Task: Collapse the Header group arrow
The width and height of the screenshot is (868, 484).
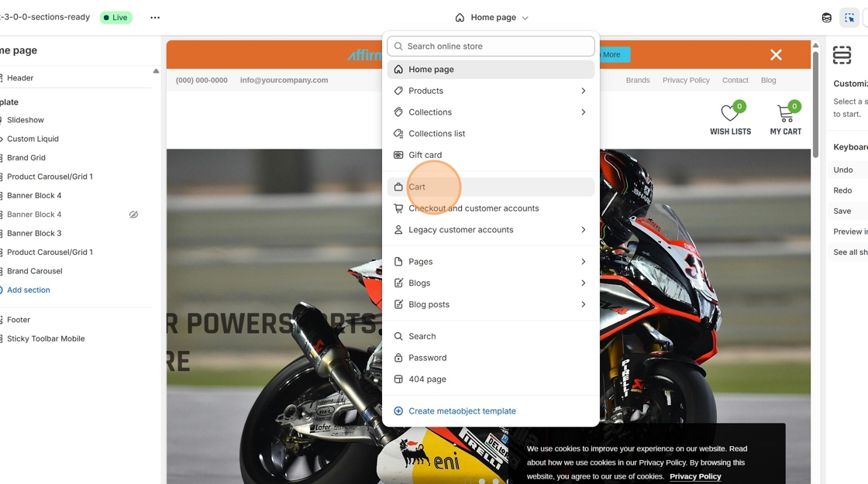Action: 156,71
